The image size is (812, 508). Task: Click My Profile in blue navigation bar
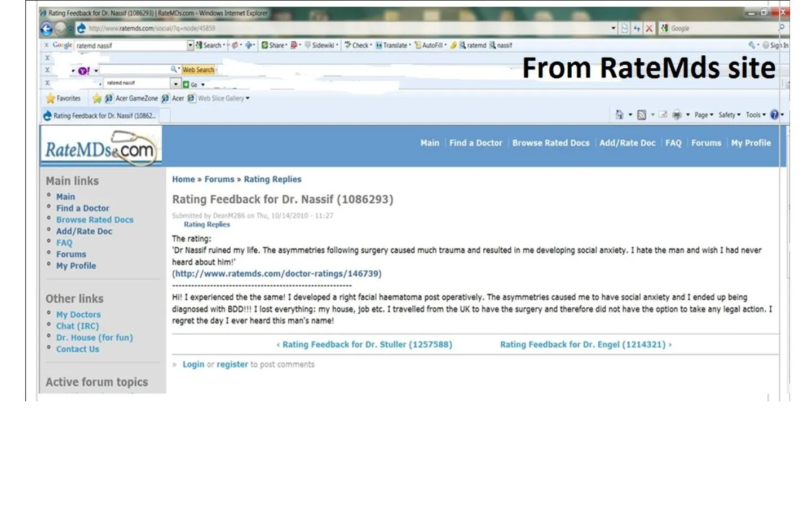point(751,143)
